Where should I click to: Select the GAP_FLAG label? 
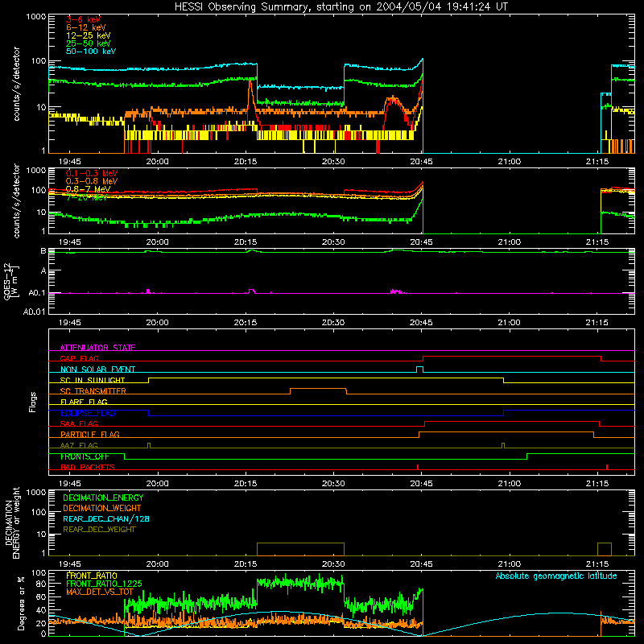point(79,358)
